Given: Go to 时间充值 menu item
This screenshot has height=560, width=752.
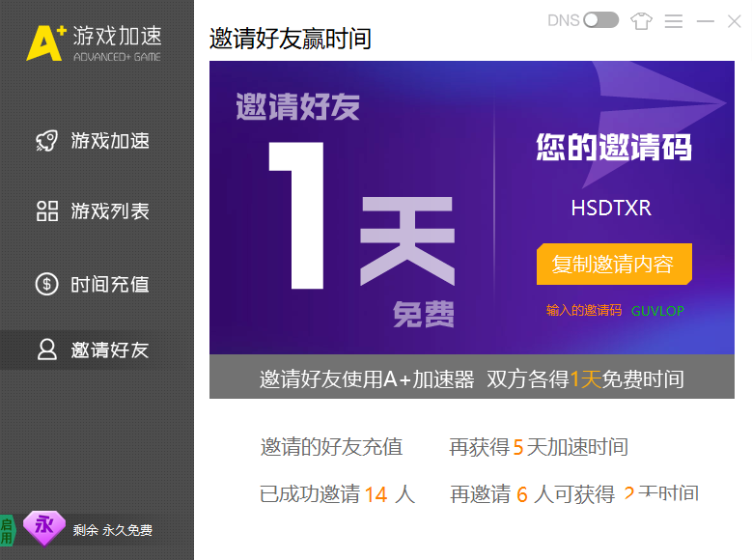Looking at the screenshot, I should (97, 284).
